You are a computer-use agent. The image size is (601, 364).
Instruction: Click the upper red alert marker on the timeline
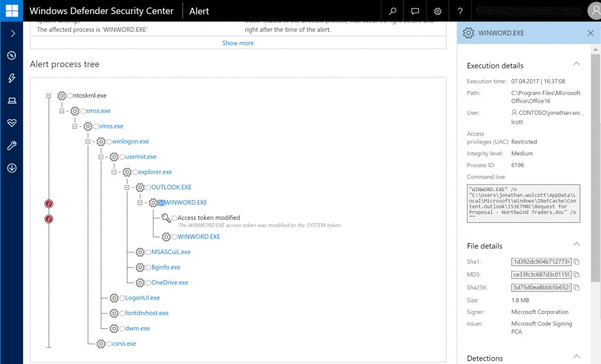click(49, 203)
